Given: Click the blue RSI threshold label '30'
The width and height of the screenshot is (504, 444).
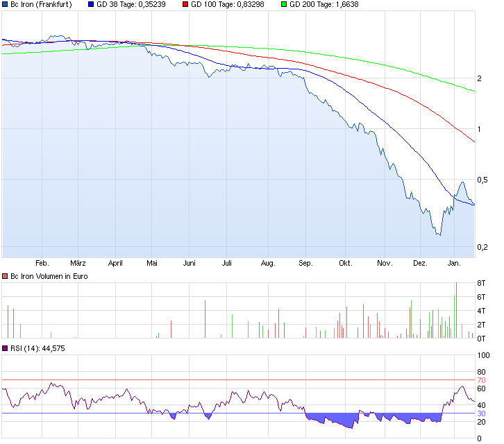Looking at the screenshot, I should (x=481, y=413).
